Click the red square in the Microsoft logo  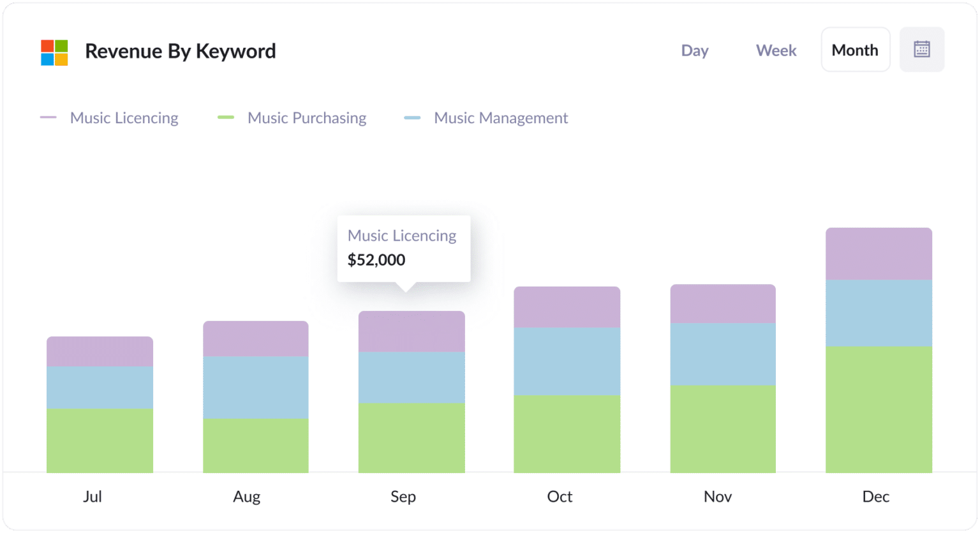click(47, 46)
